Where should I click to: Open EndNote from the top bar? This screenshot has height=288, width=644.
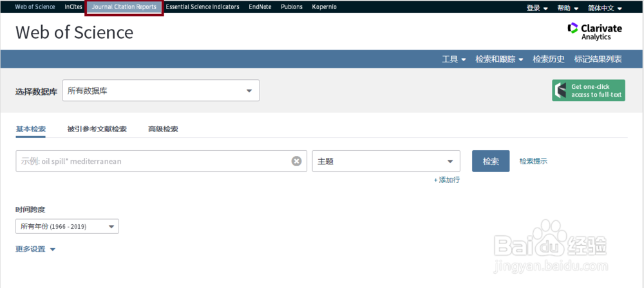(260, 7)
